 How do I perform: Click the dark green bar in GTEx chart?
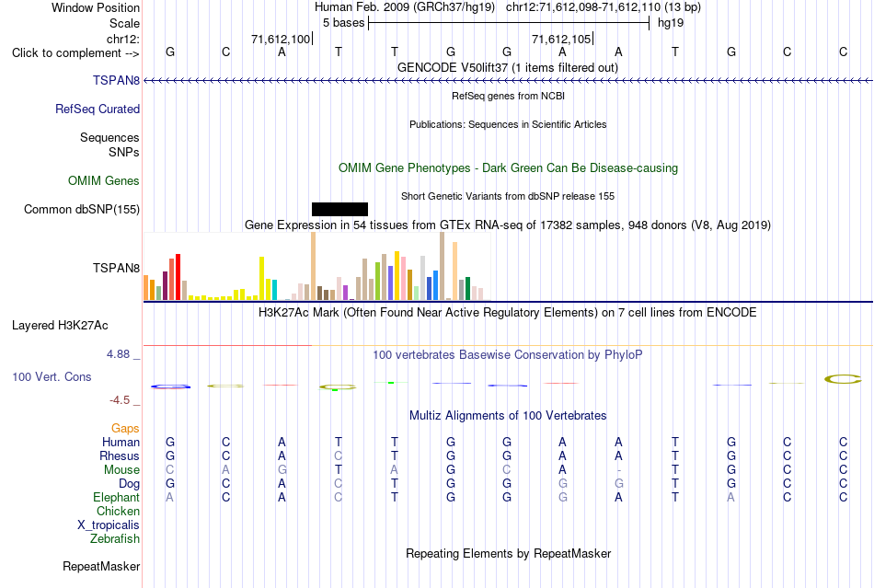(x=467, y=288)
